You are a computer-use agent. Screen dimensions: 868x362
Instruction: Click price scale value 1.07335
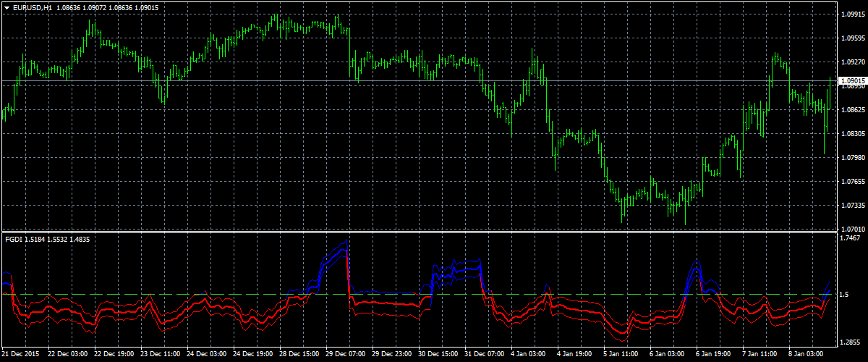point(852,206)
